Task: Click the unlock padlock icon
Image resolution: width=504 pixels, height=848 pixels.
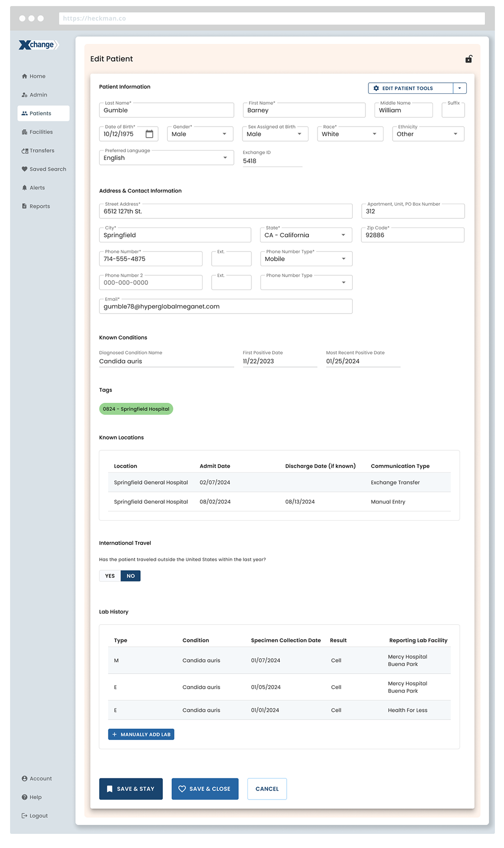Action: 468,59
